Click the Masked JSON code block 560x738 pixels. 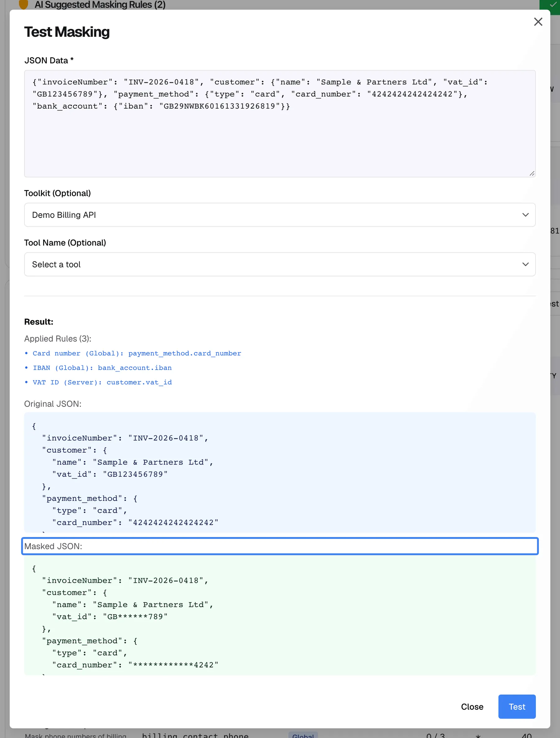click(x=279, y=615)
